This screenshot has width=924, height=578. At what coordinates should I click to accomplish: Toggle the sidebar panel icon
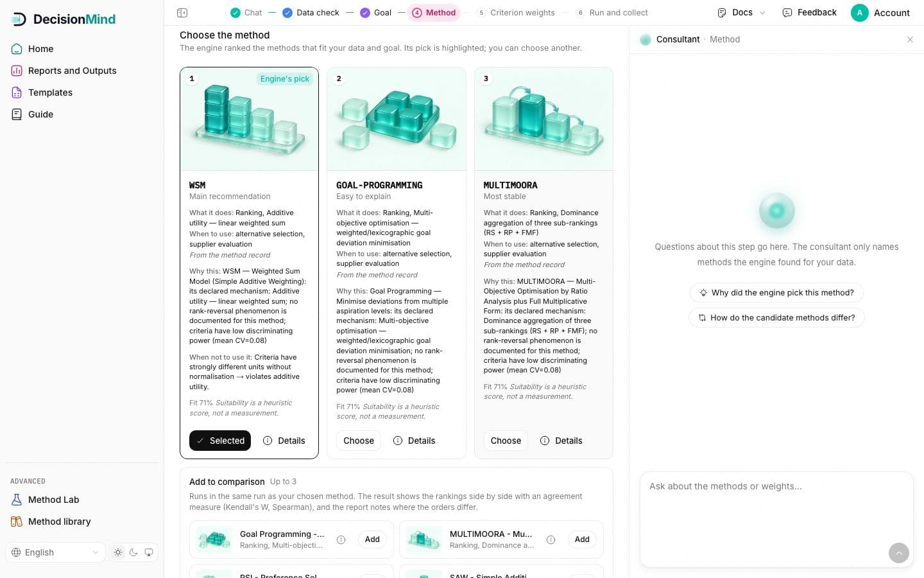[182, 13]
